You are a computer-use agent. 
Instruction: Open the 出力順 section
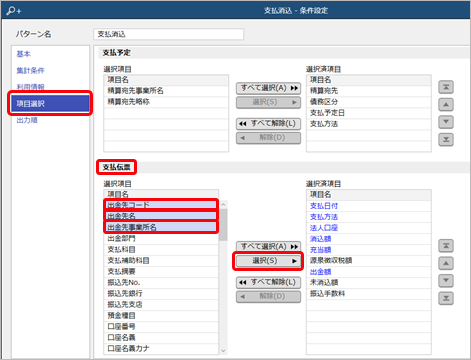pyautogui.click(x=27, y=120)
